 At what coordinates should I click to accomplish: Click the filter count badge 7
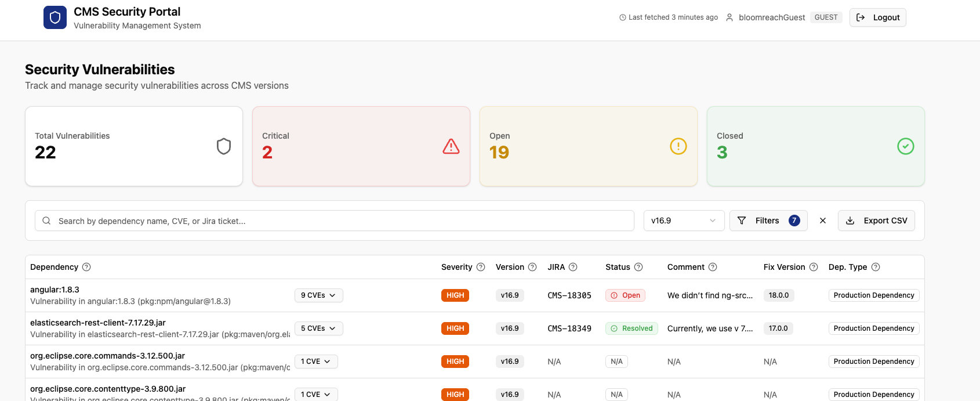click(x=794, y=221)
